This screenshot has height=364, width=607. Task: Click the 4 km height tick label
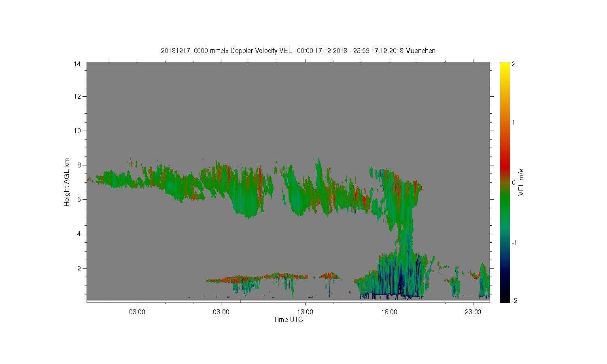point(79,234)
